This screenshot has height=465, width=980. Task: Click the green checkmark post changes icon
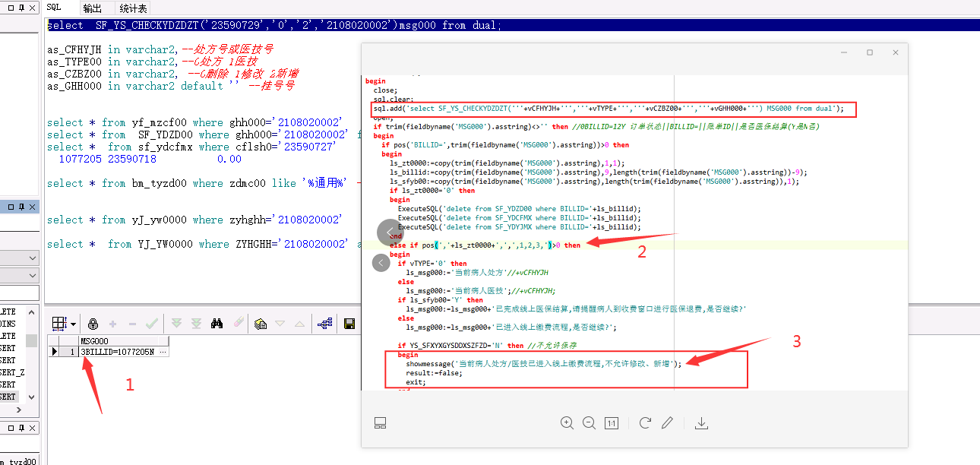[x=152, y=324]
